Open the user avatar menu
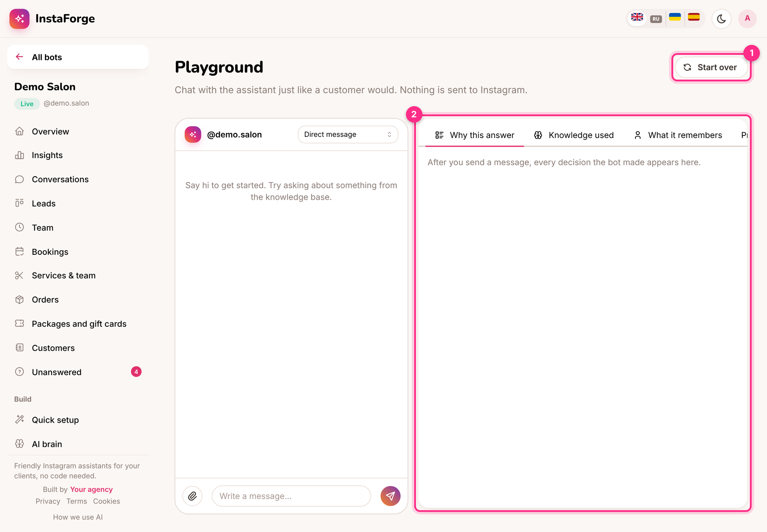Viewport: 767px width, 532px height. pyautogui.click(x=747, y=18)
